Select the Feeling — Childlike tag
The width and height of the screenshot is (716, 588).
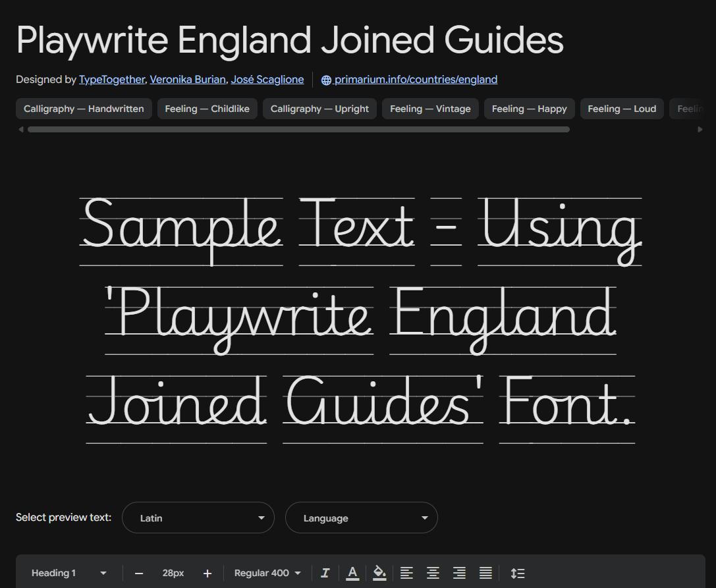click(x=207, y=109)
